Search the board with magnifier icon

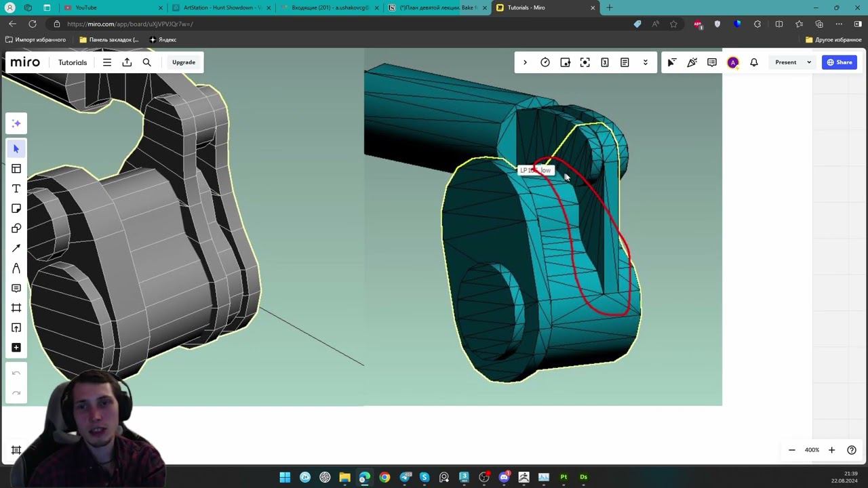point(146,62)
